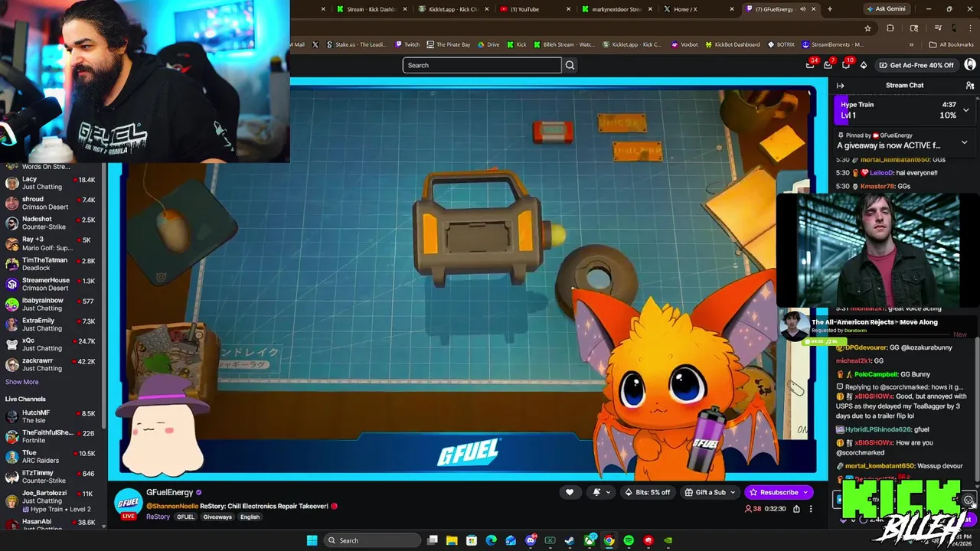This screenshot has width=980, height=551.
Task: Open the KickBot Dashboard bookmark
Action: 732,44
